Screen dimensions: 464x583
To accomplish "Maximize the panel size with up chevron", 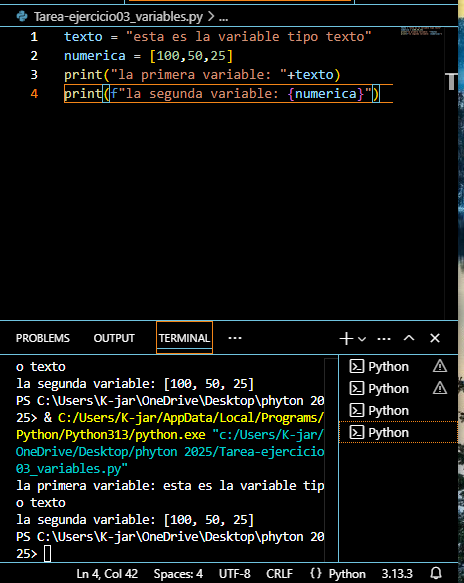I will click(x=409, y=338).
